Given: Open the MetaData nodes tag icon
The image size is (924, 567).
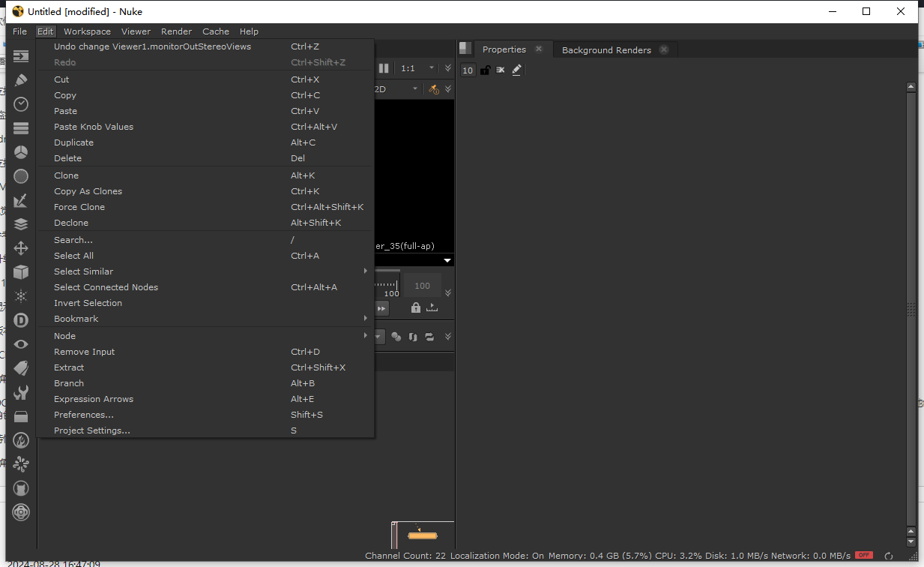Looking at the screenshot, I should pyautogui.click(x=21, y=368).
